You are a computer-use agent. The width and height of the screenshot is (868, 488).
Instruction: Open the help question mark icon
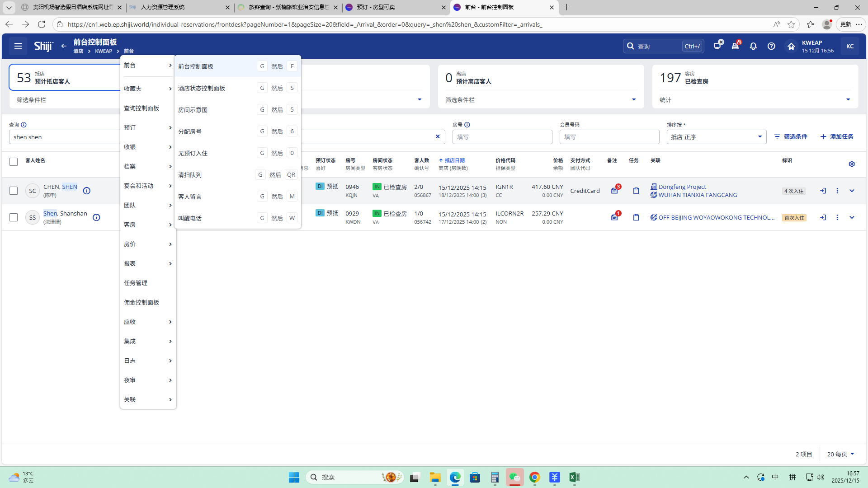point(771,46)
